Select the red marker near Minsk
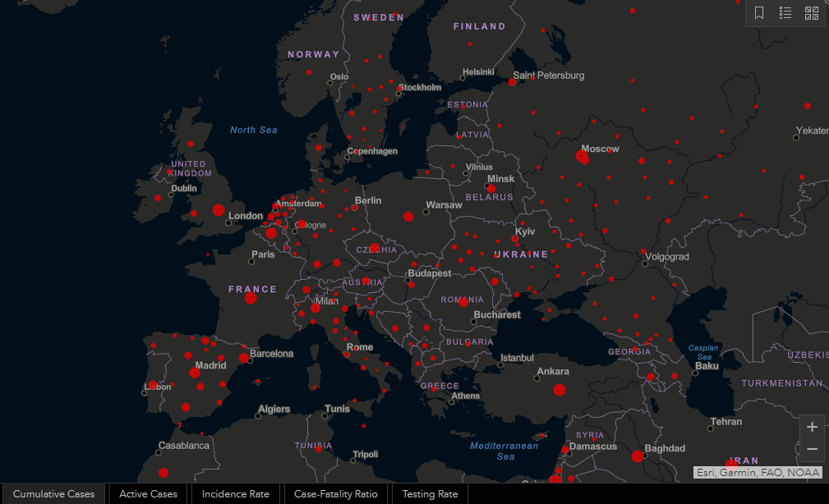Viewport: 829px width, 504px height. pos(491,189)
